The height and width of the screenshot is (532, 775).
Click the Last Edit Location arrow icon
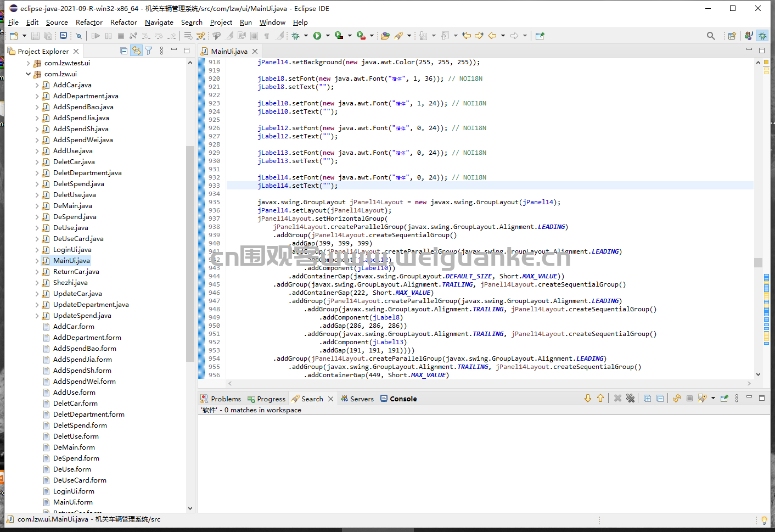tap(467, 36)
